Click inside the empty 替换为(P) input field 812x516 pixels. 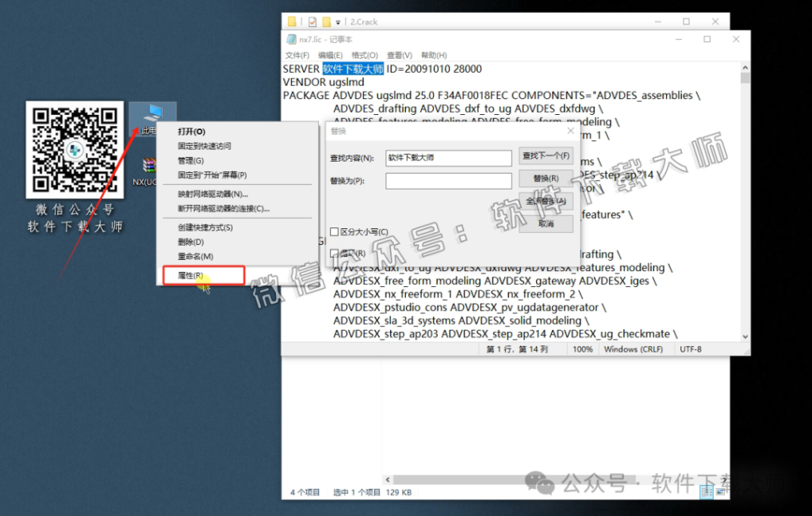448,179
